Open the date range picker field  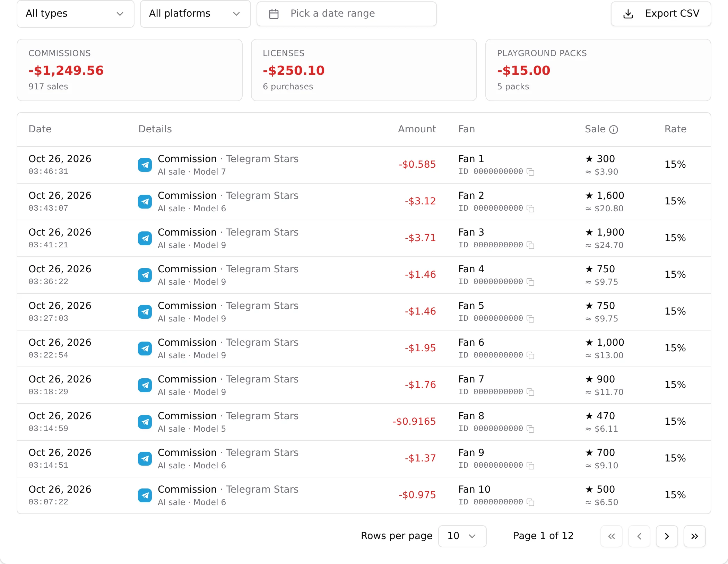346,14
